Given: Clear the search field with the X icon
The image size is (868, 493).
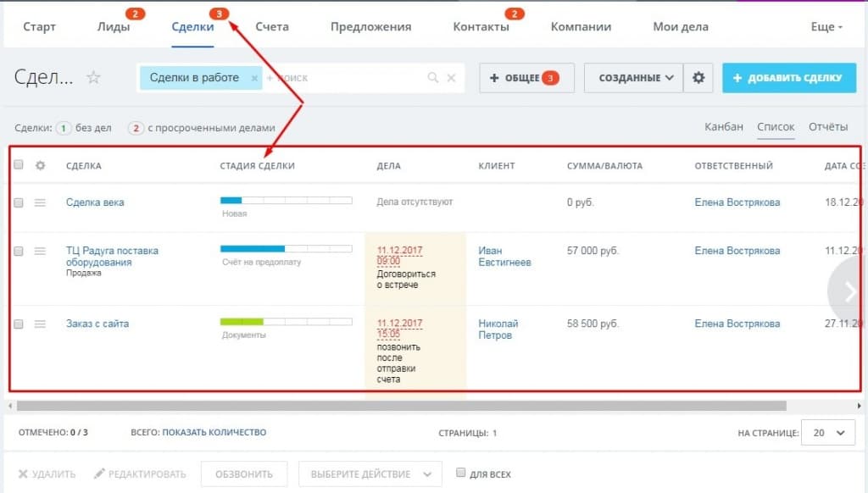Looking at the screenshot, I should 451,78.
